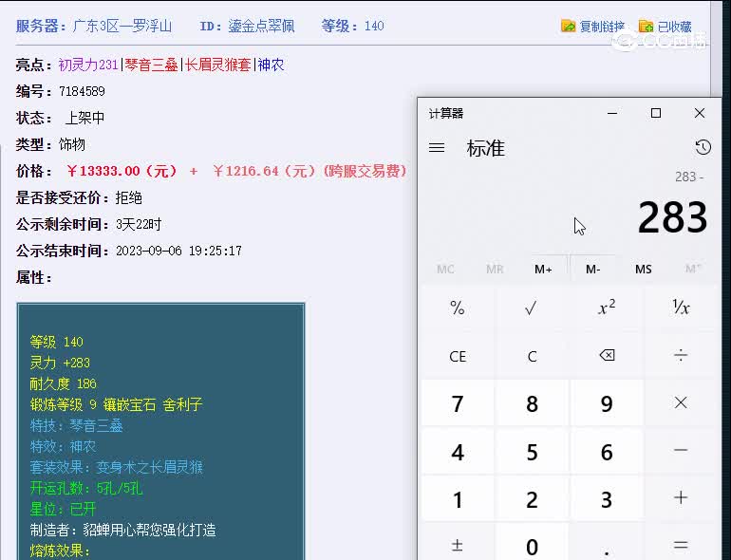Viewport: 731px width, 560px height.
Task: Click the 已收藏 favorited icon
Action: pos(646,27)
